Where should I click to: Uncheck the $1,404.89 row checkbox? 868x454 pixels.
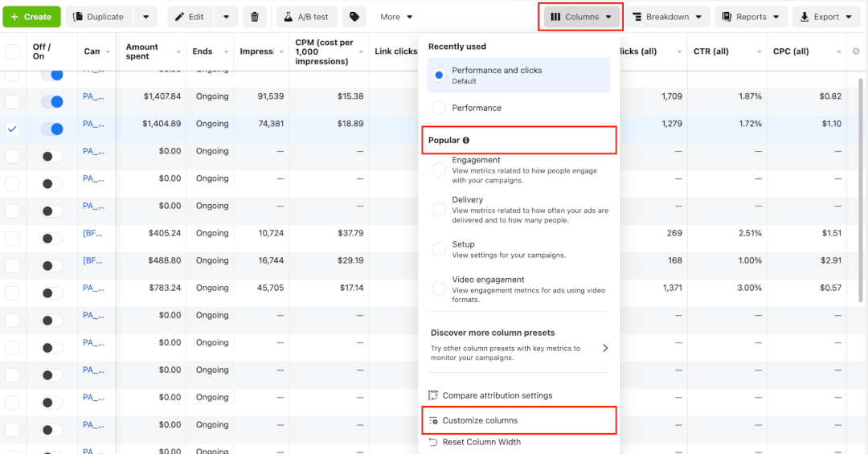(x=11, y=129)
